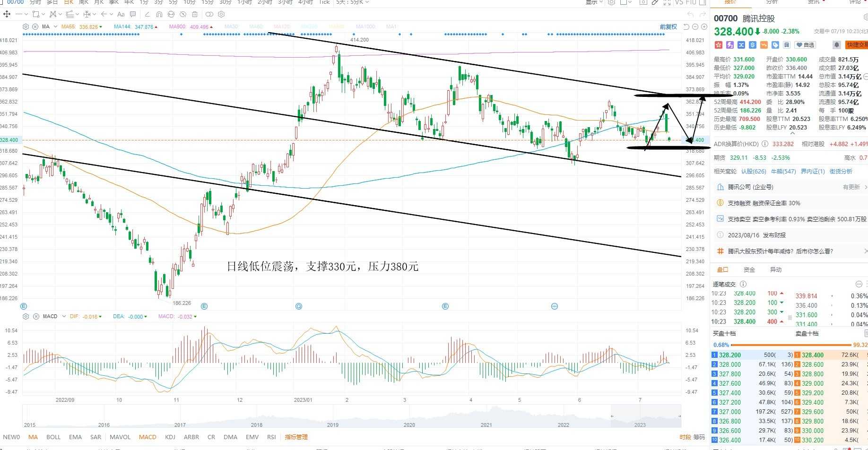Viewport: 868px width, 450px height.
Task: Open 前复权 price adjustment selector
Action: tap(668, 26)
